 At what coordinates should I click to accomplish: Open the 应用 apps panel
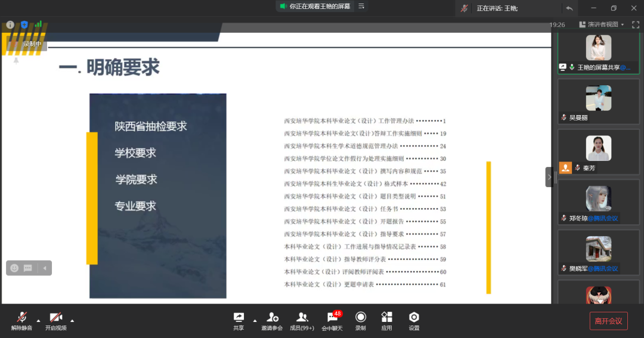pos(386,318)
